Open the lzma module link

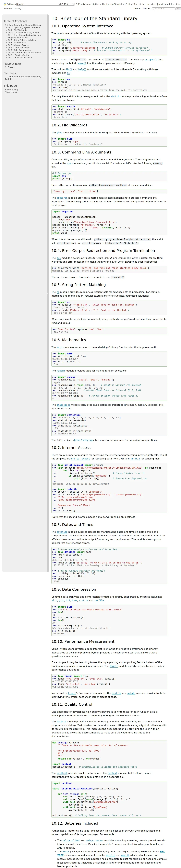pyautogui.click(x=74, y=601)
